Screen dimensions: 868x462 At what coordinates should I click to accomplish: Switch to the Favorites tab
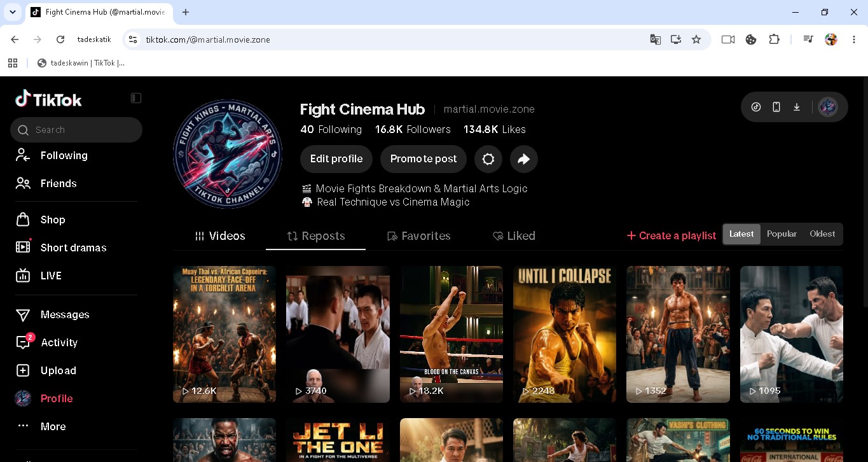(419, 236)
